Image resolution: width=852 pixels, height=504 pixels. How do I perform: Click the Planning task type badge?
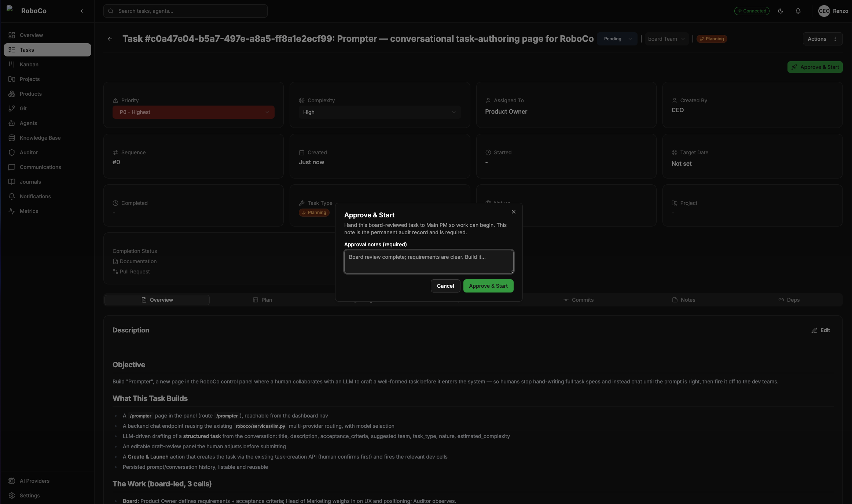[x=314, y=213]
